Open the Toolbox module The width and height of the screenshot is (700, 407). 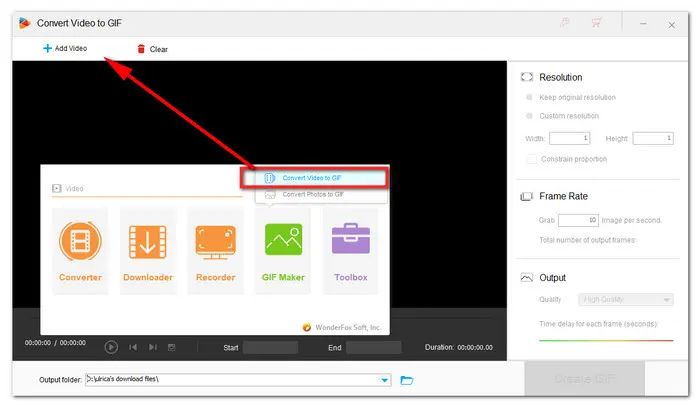tap(350, 251)
